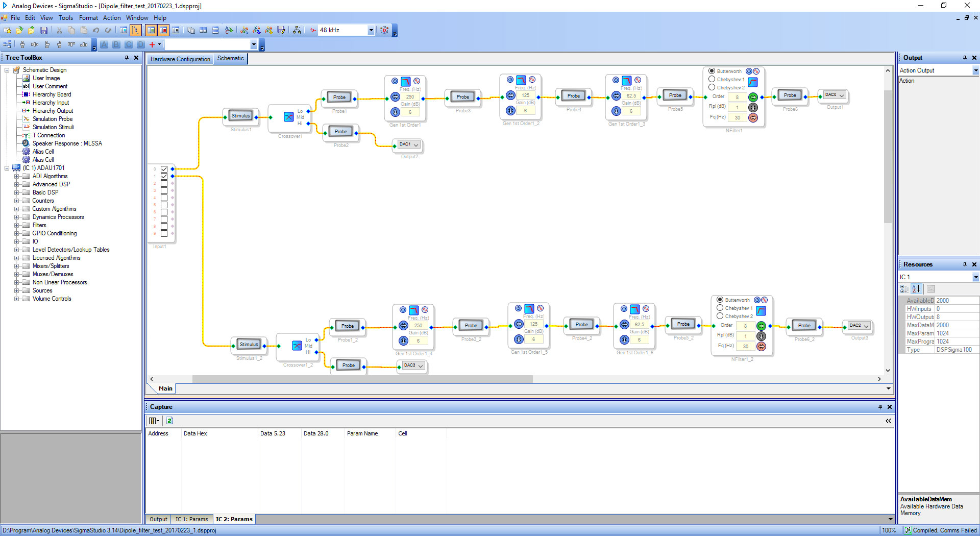Viewport: 980px width, 536px height.
Task: Click the Freq 250 field in Gen 1st Order1
Action: click(x=410, y=96)
